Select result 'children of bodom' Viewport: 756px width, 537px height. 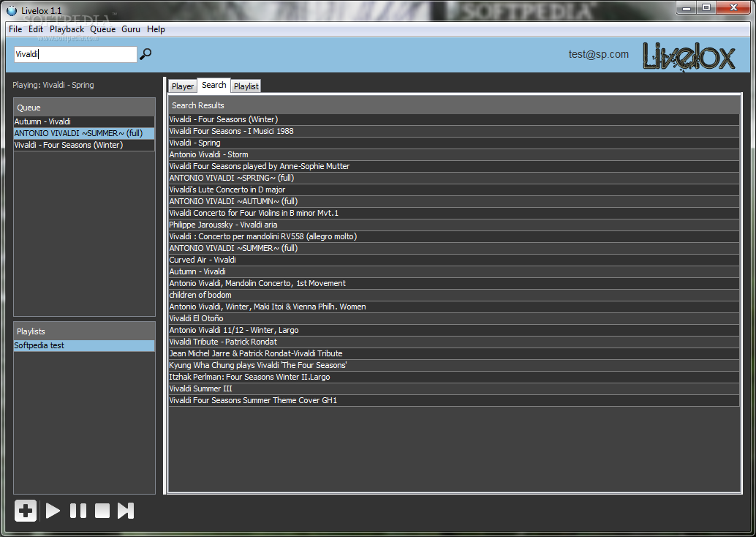pyautogui.click(x=454, y=295)
